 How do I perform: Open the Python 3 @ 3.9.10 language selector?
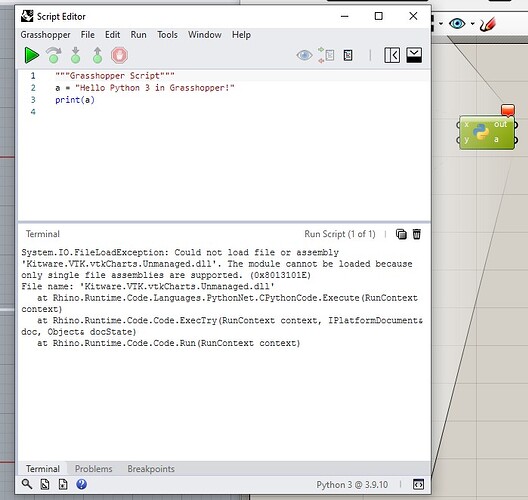tap(352, 485)
